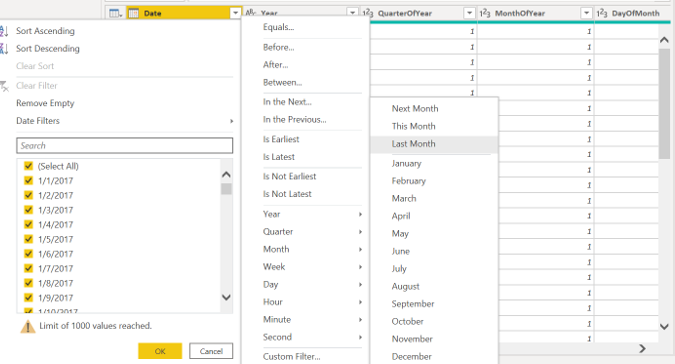Filter by December

click(412, 357)
